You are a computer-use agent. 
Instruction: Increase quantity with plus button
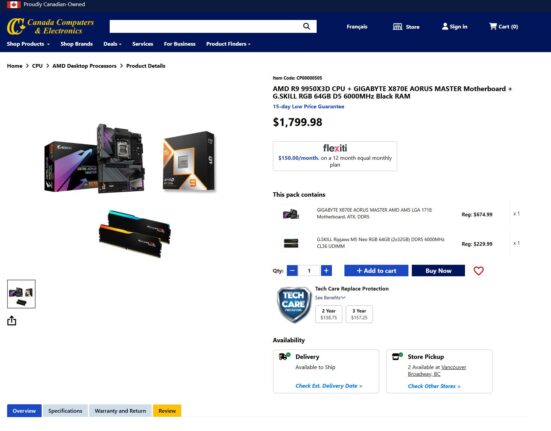coord(326,270)
